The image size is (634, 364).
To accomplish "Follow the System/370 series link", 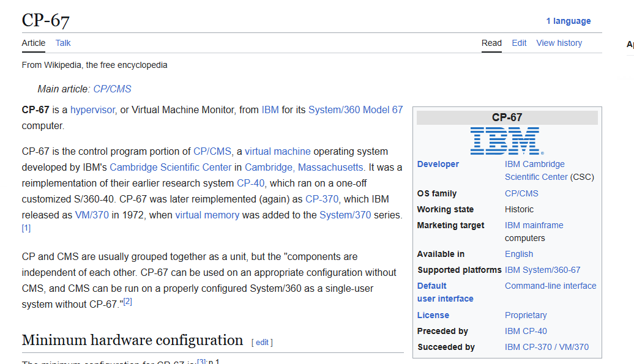I will click(345, 215).
